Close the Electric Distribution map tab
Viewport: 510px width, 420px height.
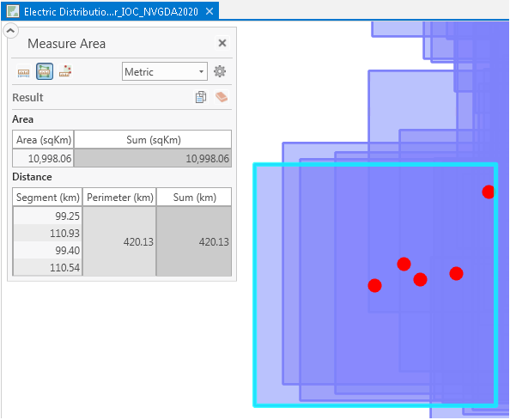point(209,11)
